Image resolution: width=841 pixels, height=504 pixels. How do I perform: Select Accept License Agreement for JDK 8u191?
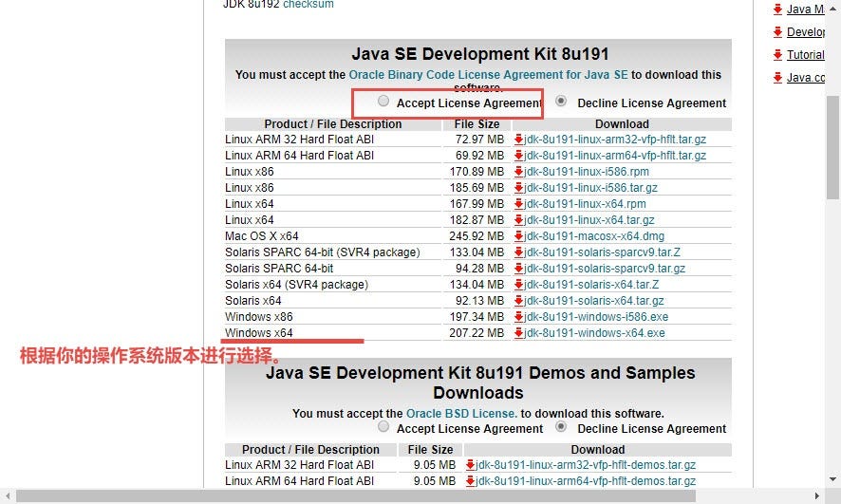click(383, 101)
